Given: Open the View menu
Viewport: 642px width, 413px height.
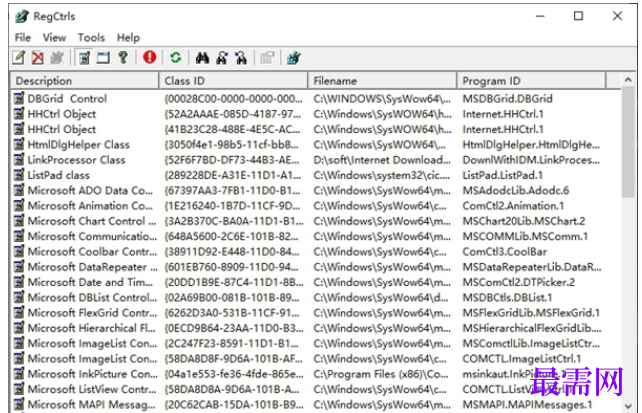Looking at the screenshot, I should [54, 38].
